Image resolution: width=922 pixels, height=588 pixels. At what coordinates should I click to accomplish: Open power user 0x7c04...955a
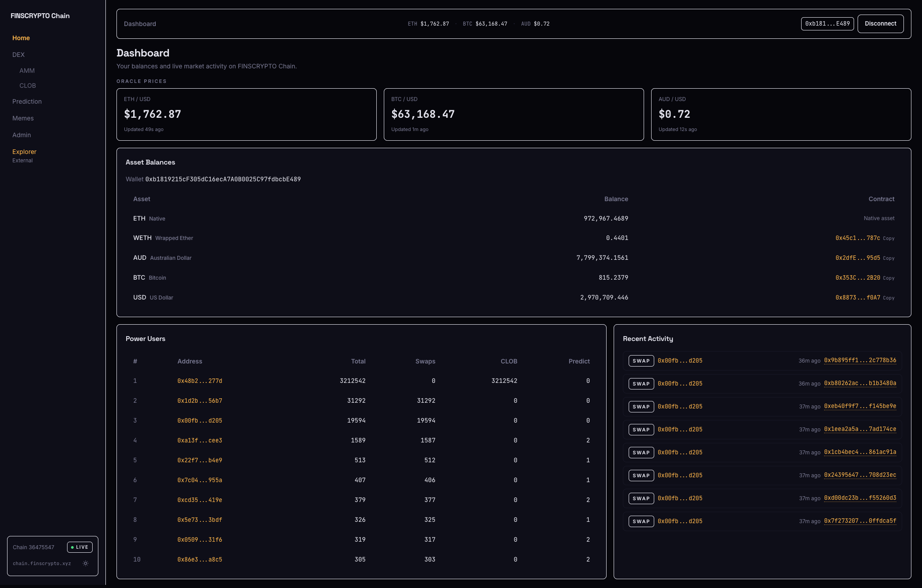pos(200,480)
